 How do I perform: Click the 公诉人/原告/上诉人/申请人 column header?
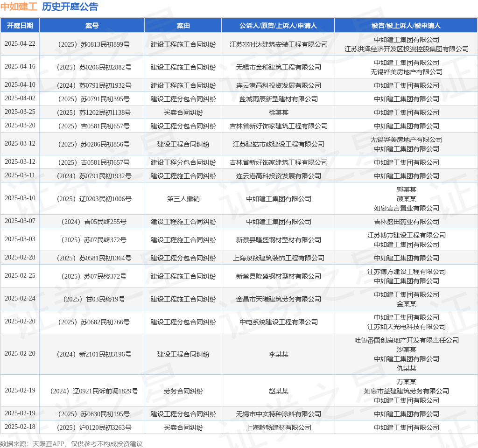tap(278, 26)
